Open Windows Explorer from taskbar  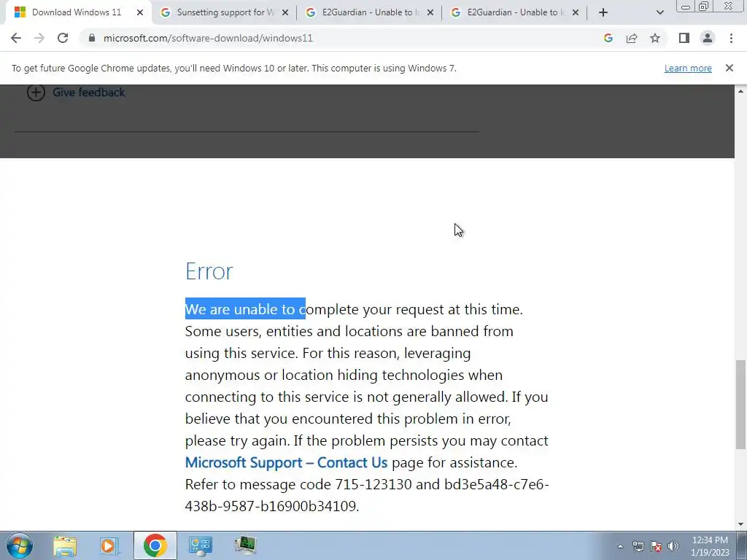(x=65, y=545)
